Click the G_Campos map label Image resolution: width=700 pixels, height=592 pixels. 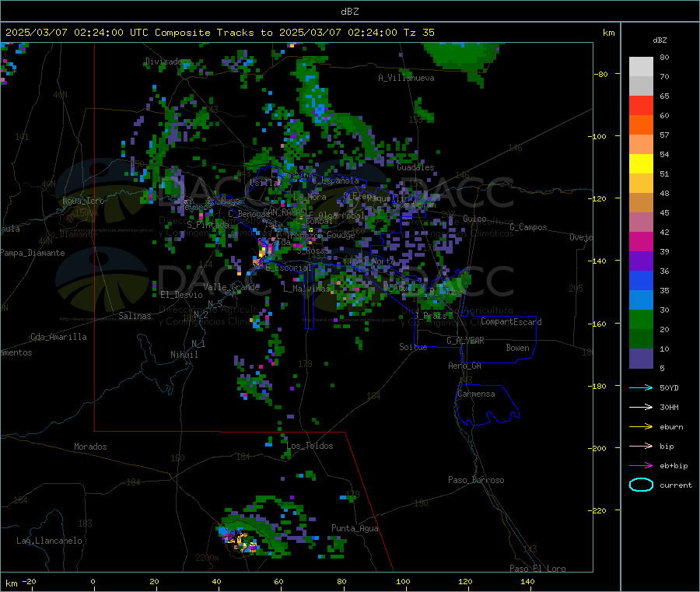pos(528,227)
